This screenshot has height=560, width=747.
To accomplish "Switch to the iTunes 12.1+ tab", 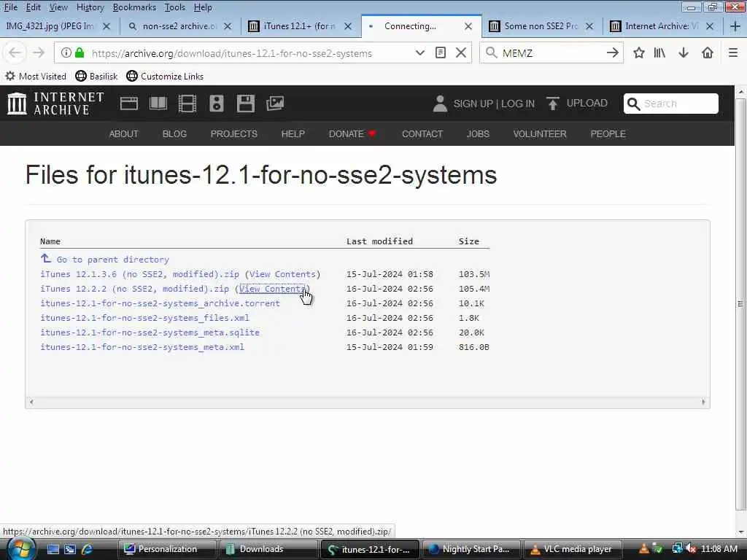I will click(x=299, y=26).
